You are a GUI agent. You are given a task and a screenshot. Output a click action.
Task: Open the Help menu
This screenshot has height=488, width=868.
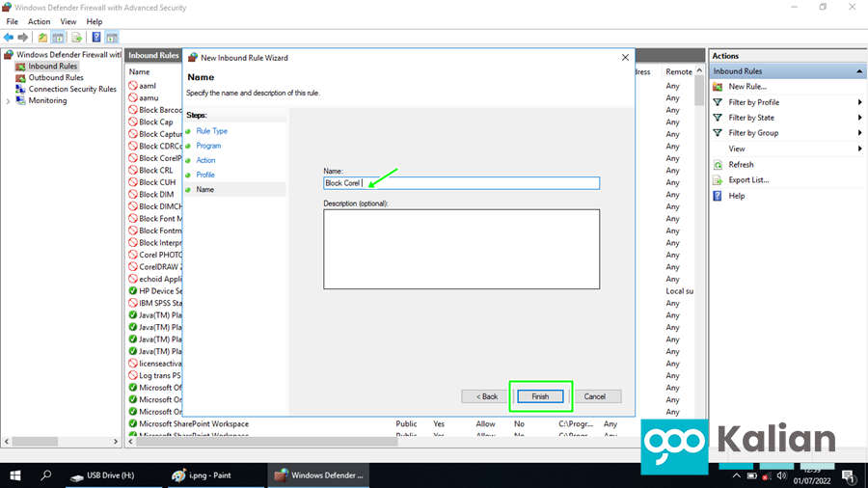click(95, 21)
